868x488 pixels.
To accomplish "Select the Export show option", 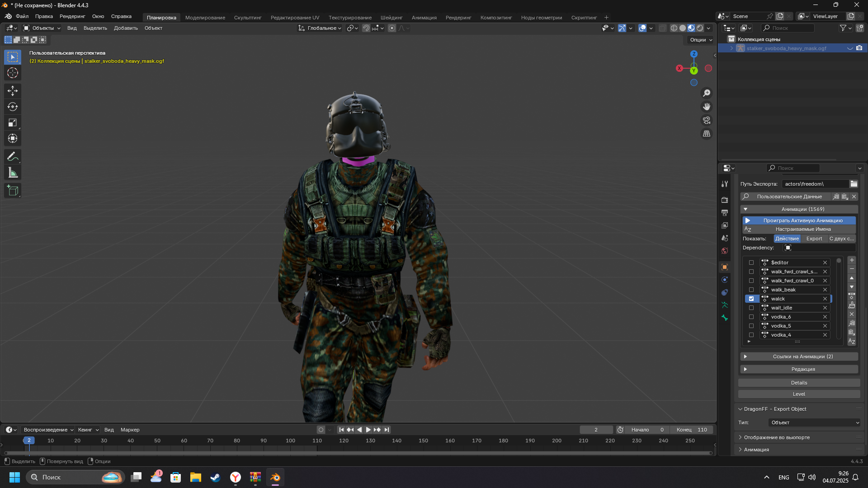I will (814, 239).
